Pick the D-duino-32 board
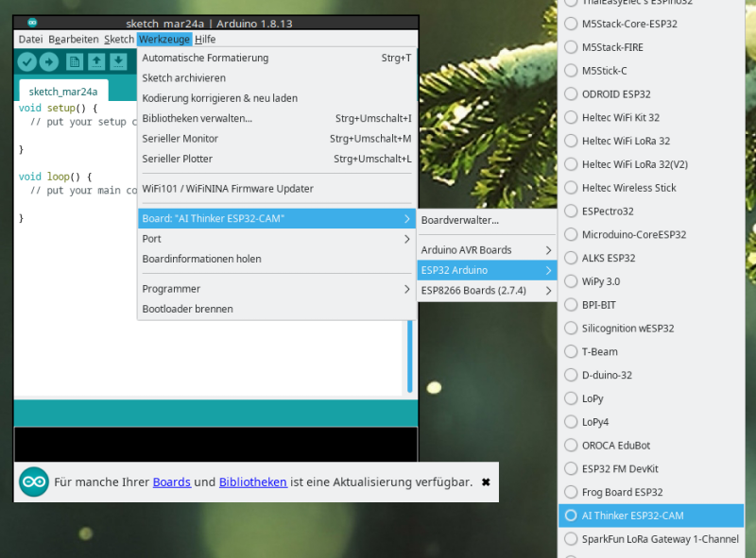Viewport: 756px width, 558px height. (651, 375)
